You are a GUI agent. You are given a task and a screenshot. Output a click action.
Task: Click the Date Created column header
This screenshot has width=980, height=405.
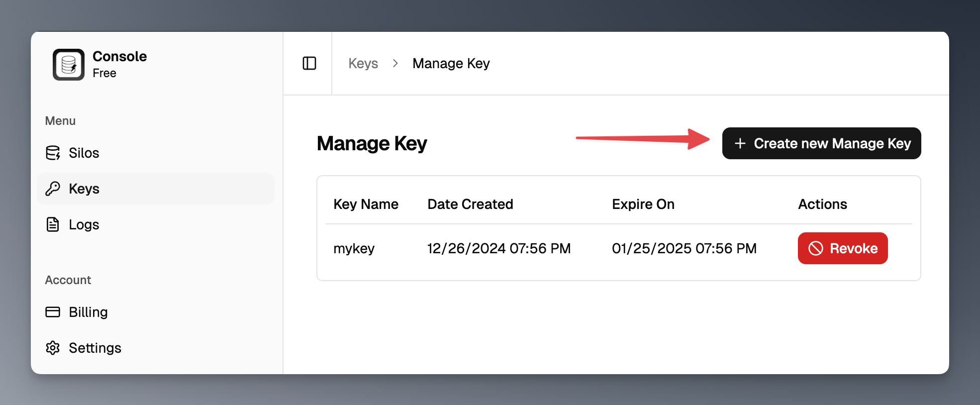click(470, 204)
